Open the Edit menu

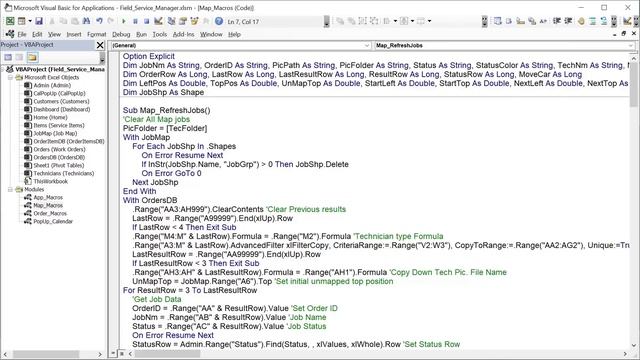tap(37, 34)
